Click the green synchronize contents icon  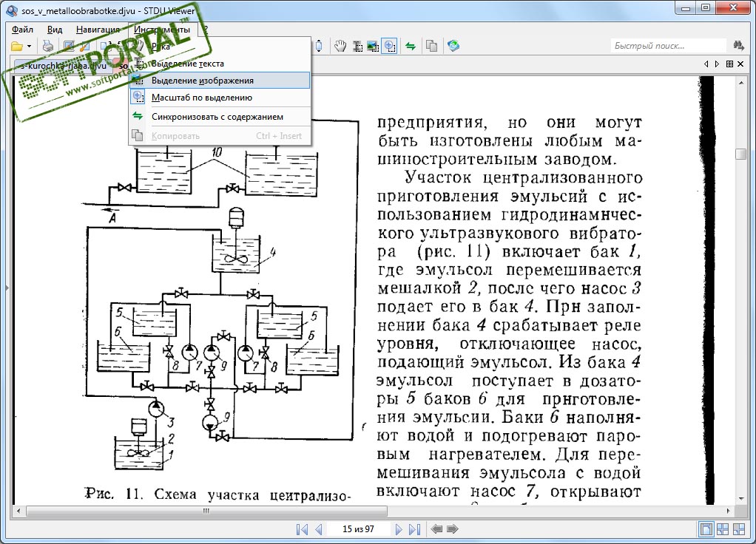pyautogui.click(x=411, y=47)
